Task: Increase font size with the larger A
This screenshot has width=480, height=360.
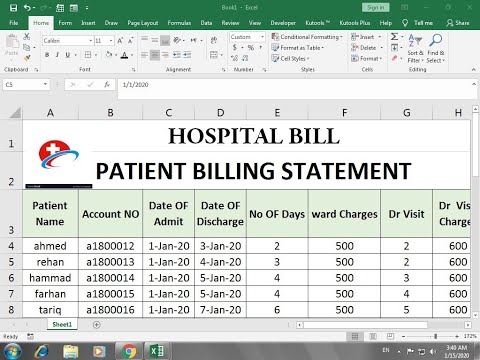Action: [120, 41]
